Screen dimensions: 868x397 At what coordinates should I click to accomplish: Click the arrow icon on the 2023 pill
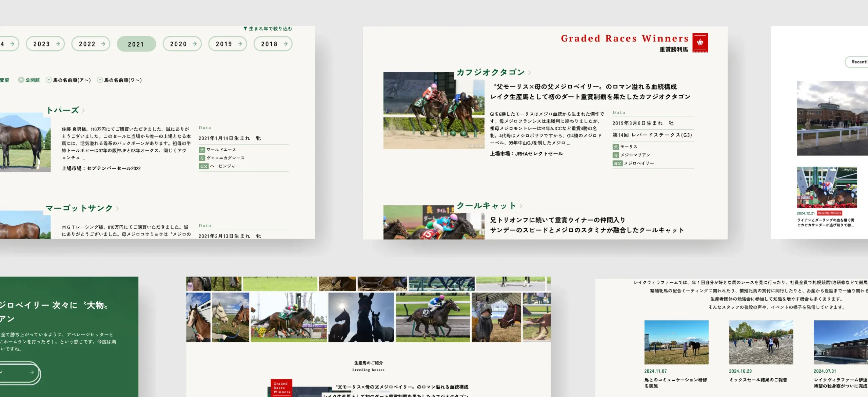coord(58,44)
